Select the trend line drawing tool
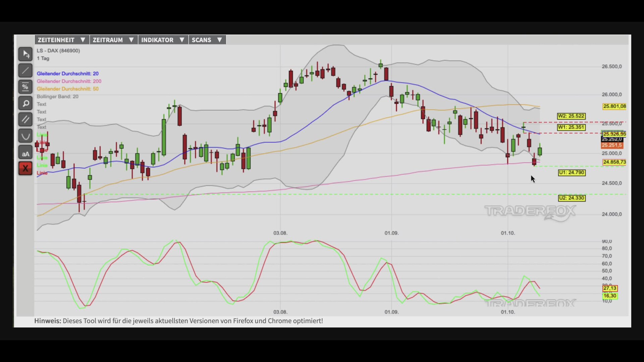 click(x=25, y=70)
